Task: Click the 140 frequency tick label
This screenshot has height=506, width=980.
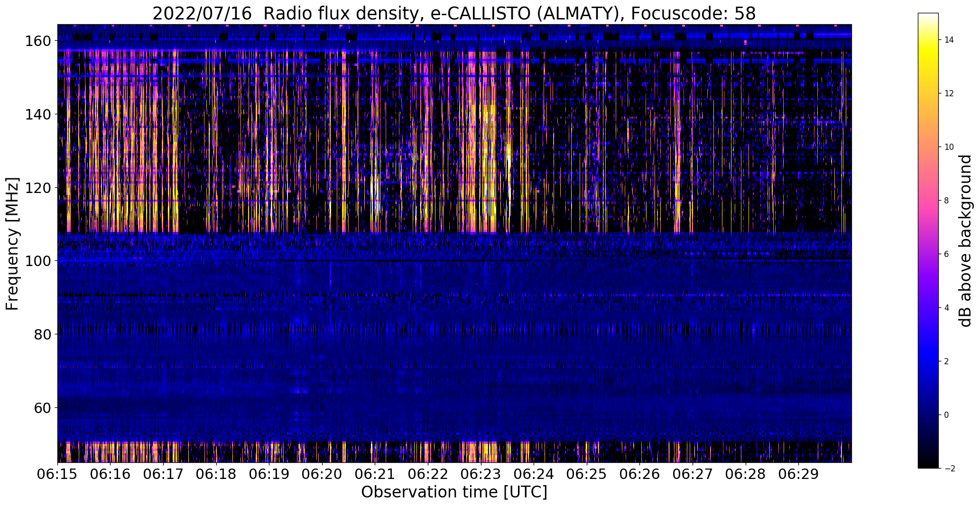Action: point(38,114)
